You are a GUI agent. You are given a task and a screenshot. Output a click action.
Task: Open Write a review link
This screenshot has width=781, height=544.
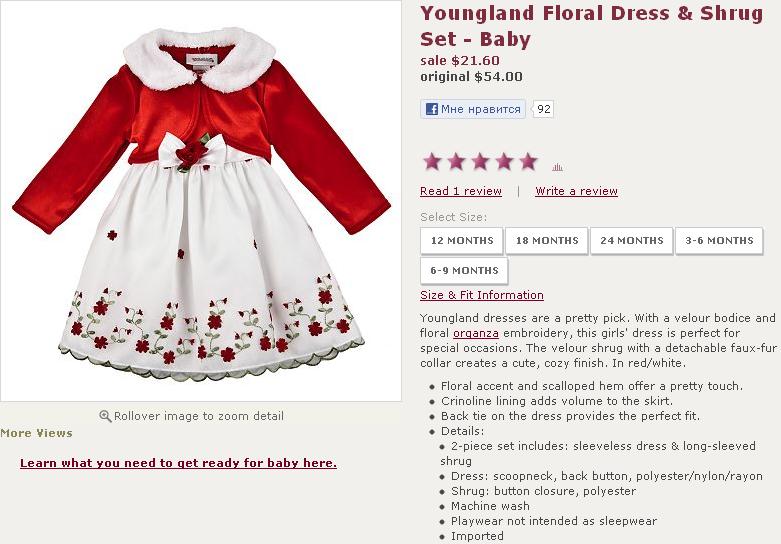576,191
